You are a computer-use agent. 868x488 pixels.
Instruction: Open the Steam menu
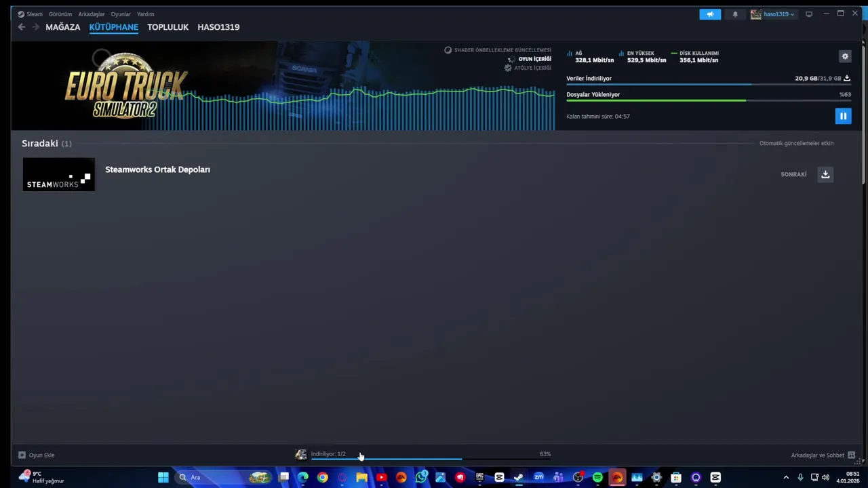[x=30, y=14]
